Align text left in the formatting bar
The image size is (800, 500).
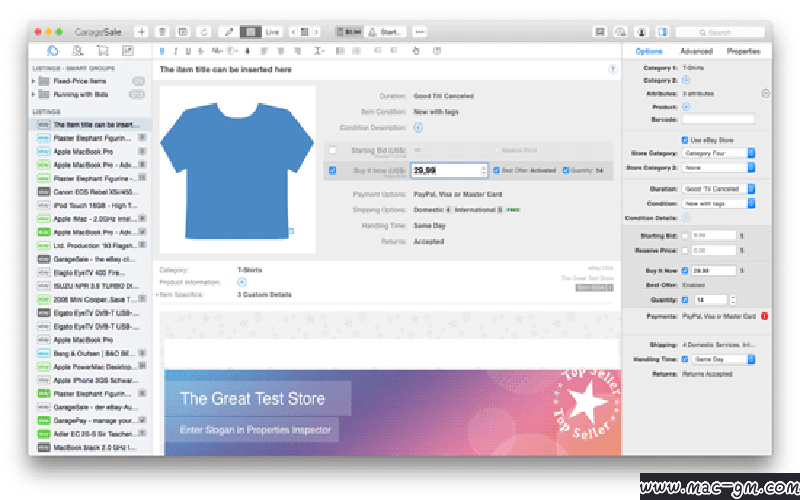(x=264, y=51)
